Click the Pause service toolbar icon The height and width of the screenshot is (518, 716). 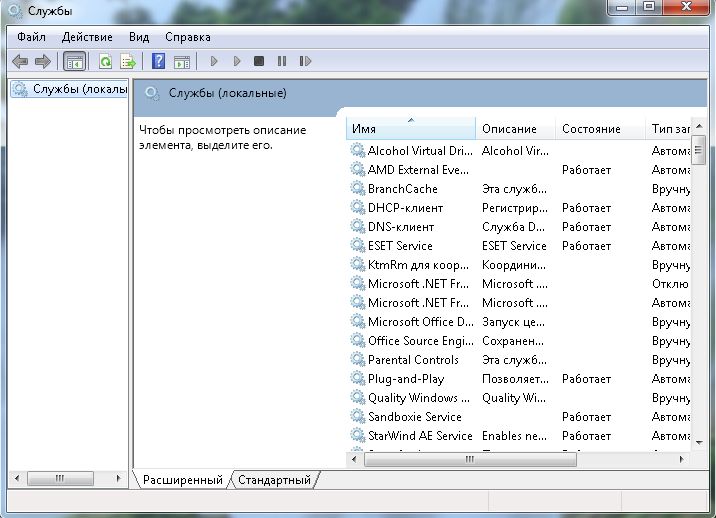(x=282, y=61)
